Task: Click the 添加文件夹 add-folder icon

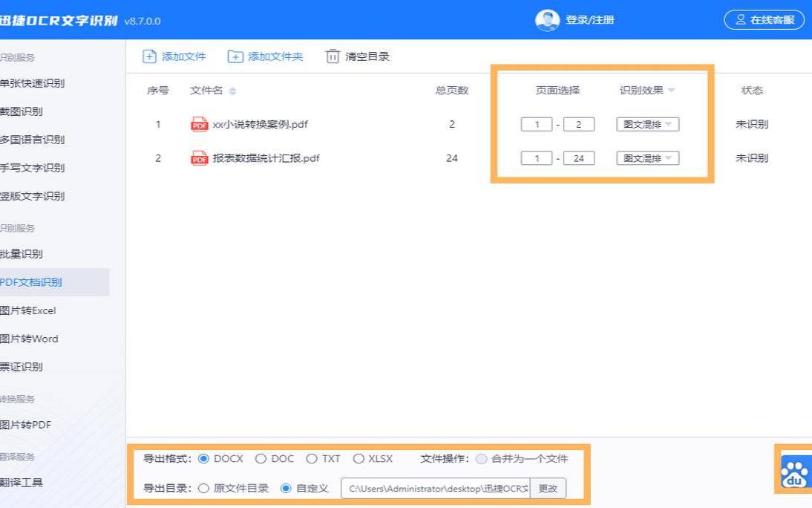Action: pyautogui.click(x=238, y=56)
